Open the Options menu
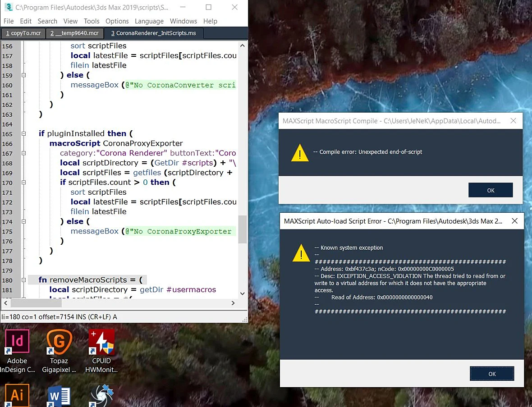 [x=117, y=21]
